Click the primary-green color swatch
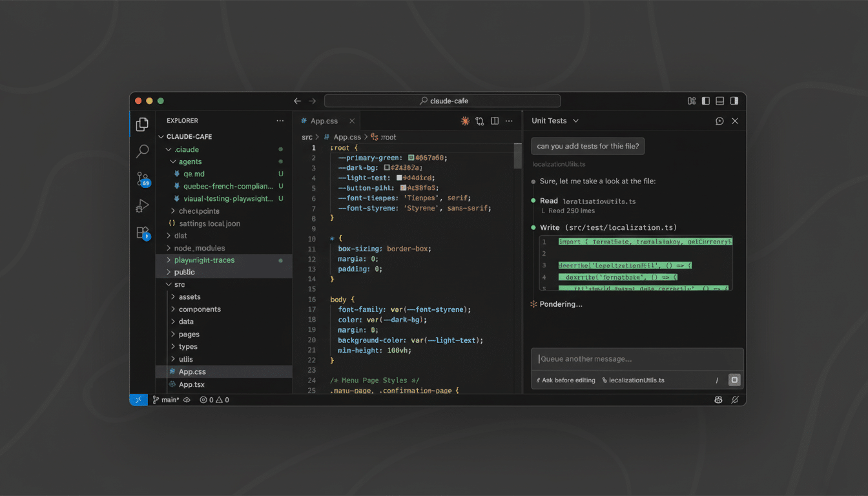Screen dimensions: 868x496 pos(411,158)
